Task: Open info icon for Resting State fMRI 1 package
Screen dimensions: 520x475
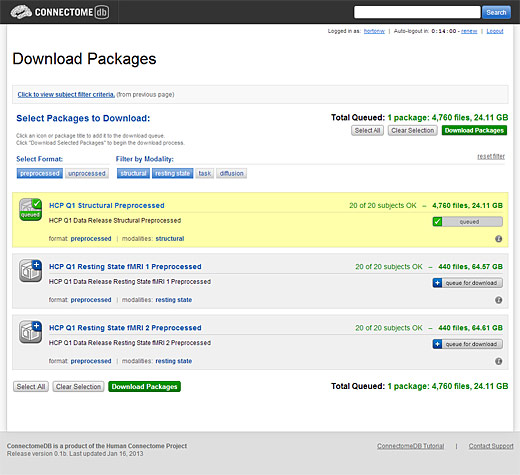Action: [x=499, y=300]
